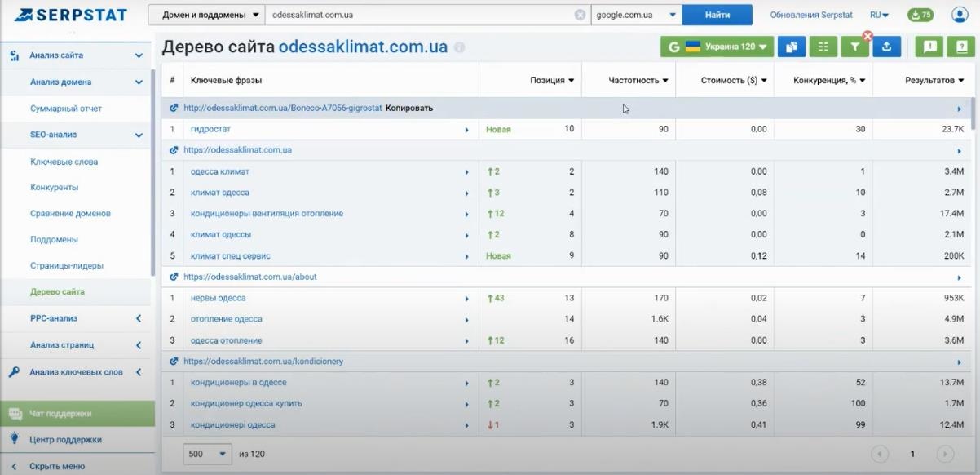Click the blue copy pages icon button
The width and height of the screenshot is (980, 475).
791,47
